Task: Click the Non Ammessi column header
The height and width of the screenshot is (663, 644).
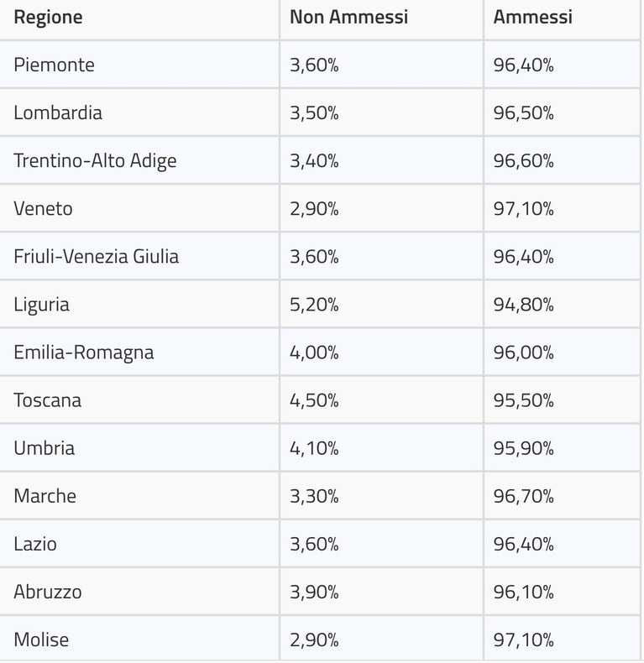Action: (x=348, y=17)
